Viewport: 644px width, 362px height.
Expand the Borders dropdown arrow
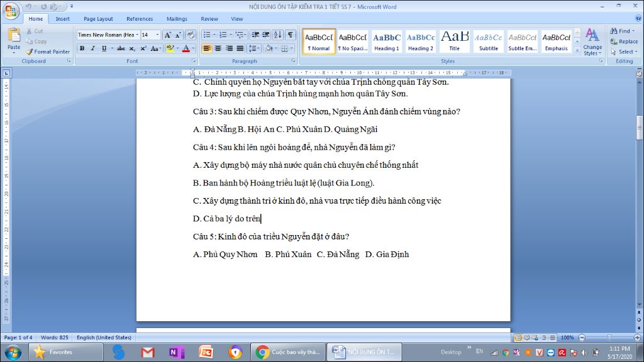click(292, 48)
